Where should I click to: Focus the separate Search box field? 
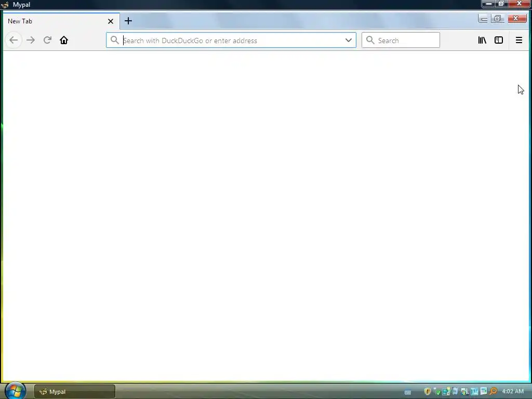[401, 40]
